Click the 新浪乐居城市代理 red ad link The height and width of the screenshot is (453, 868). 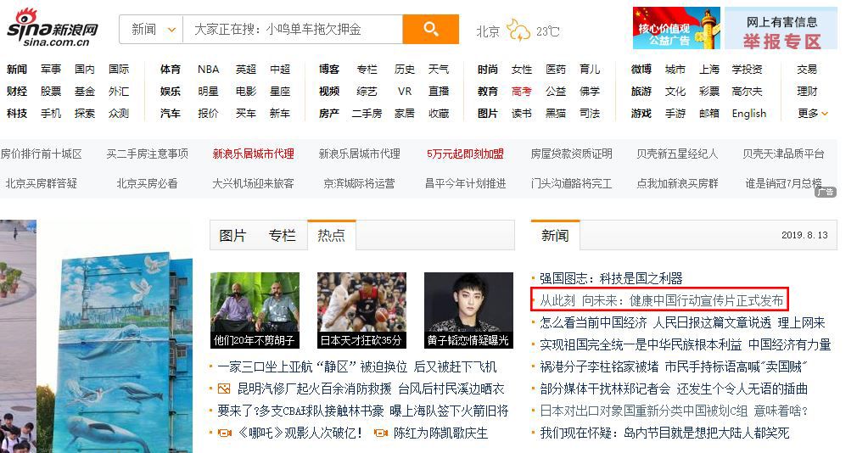pyautogui.click(x=253, y=154)
